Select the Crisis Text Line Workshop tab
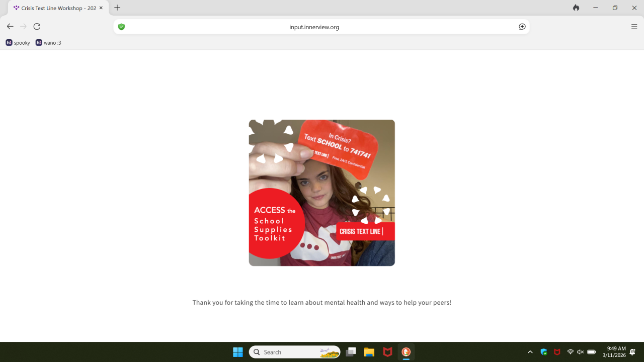 click(58, 8)
